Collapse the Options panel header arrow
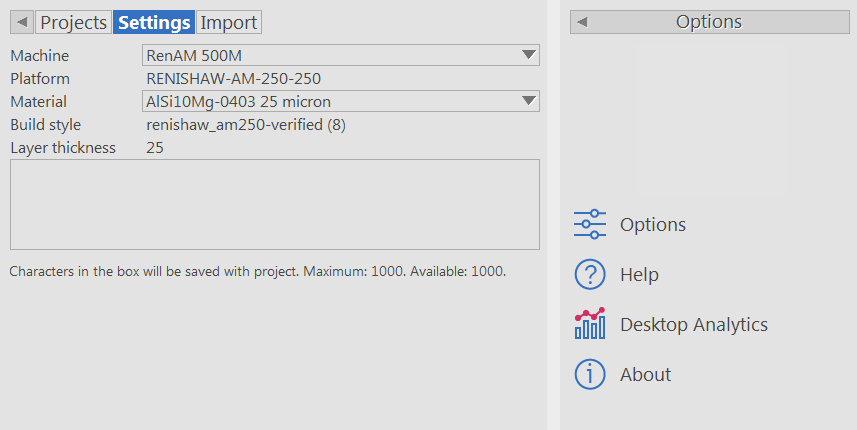Image resolution: width=857 pixels, height=430 pixels. tap(582, 22)
